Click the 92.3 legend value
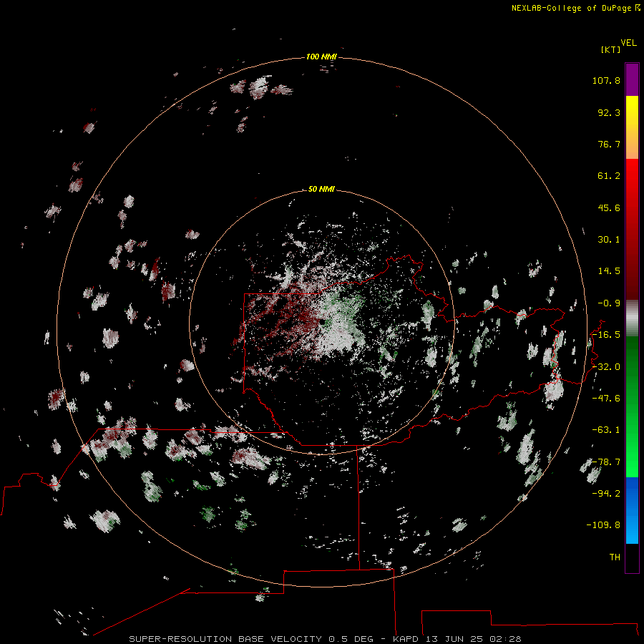The width and height of the screenshot is (644, 644). [x=609, y=112]
